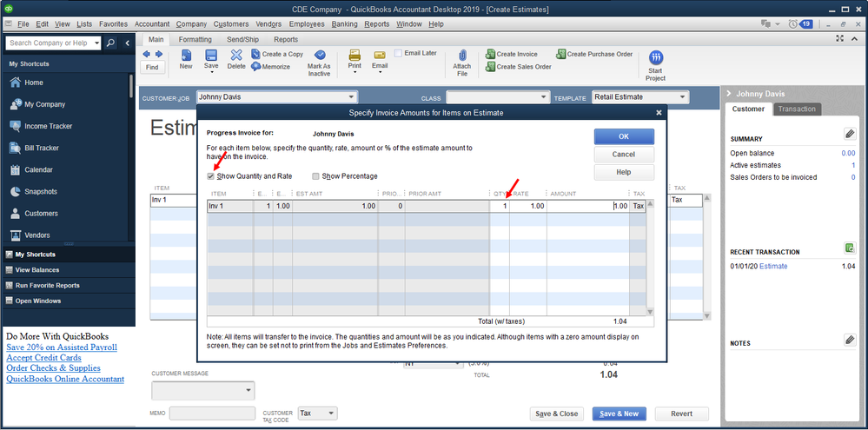Click the Email icon in toolbar
This screenshot has height=430, width=868.
click(x=380, y=55)
